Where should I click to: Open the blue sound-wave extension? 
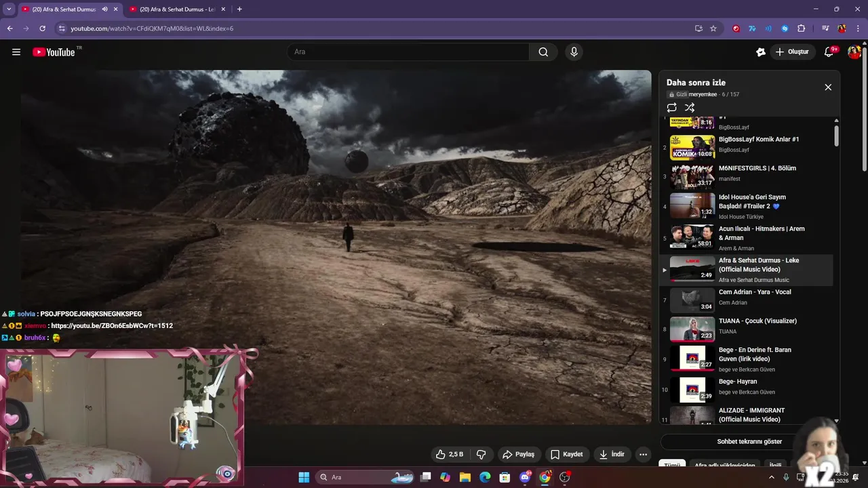(x=768, y=28)
